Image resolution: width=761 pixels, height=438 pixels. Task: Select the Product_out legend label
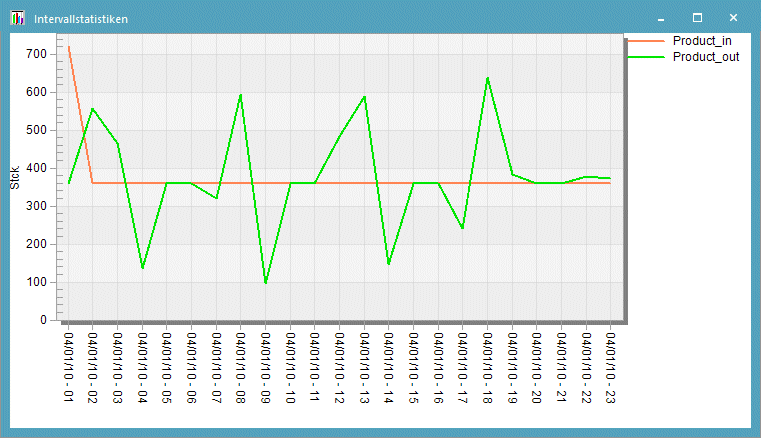tap(706, 57)
